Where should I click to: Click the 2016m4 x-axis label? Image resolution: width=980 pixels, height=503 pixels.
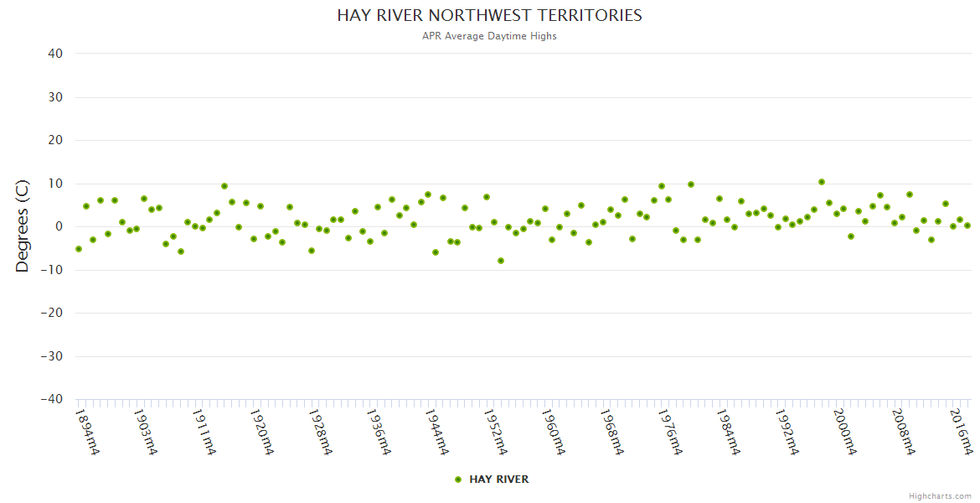962,432
